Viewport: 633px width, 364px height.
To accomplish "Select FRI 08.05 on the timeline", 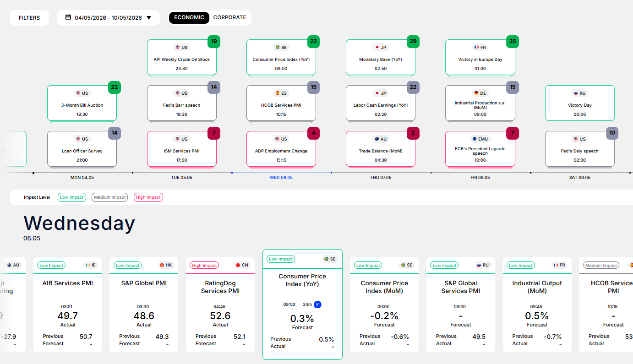I will pos(480,178).
